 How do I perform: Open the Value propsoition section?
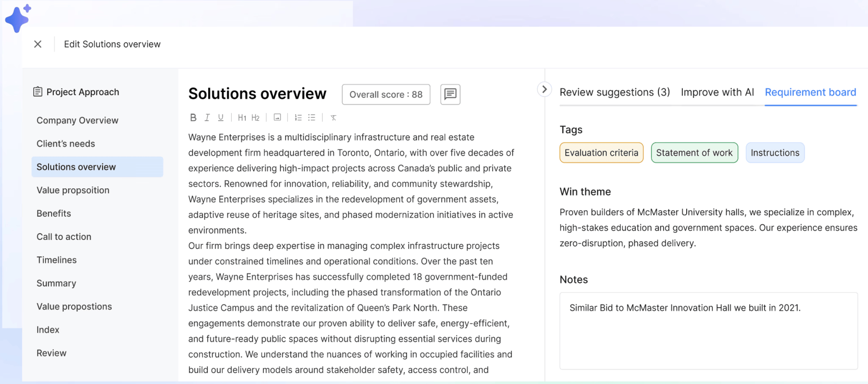pyautogui.click(x=73, y=190)
